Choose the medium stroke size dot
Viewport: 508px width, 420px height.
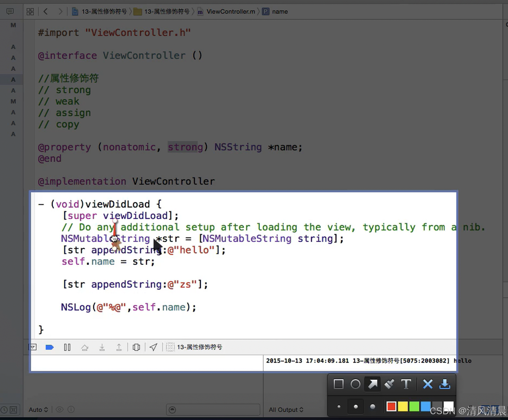356,407
